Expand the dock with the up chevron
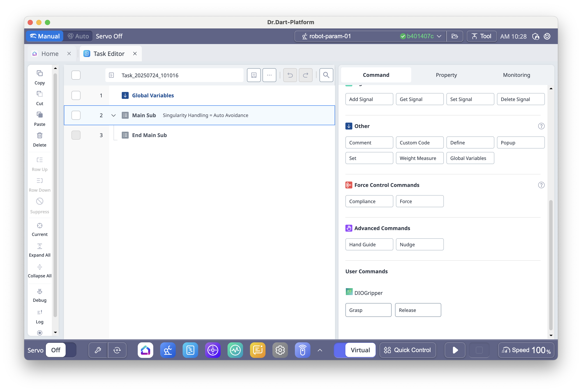582x392 pixels. (x=319, y=350)
